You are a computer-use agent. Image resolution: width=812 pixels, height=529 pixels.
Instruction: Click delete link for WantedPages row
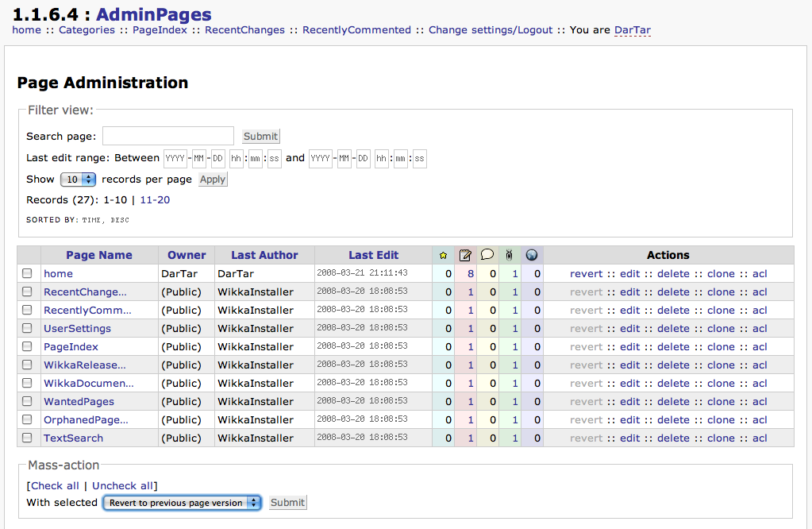click(673, 402)
